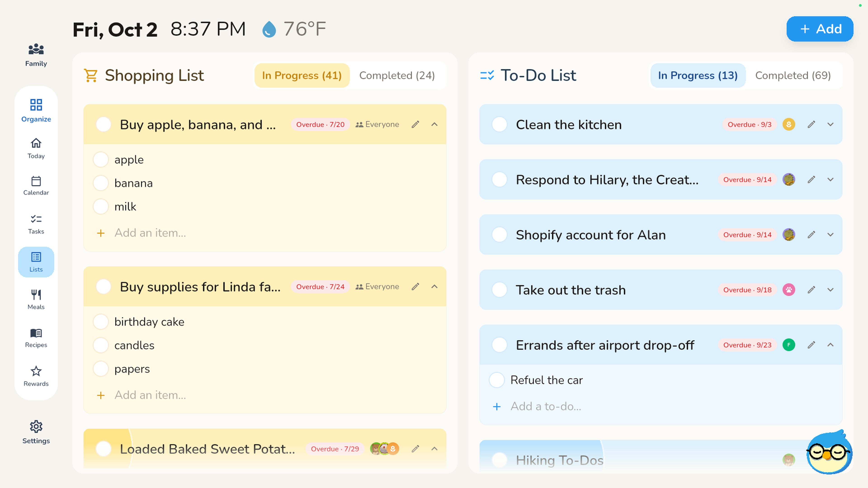
Task: Collapse the 'Buy apple, banana, and…' list
Action: 434,125
